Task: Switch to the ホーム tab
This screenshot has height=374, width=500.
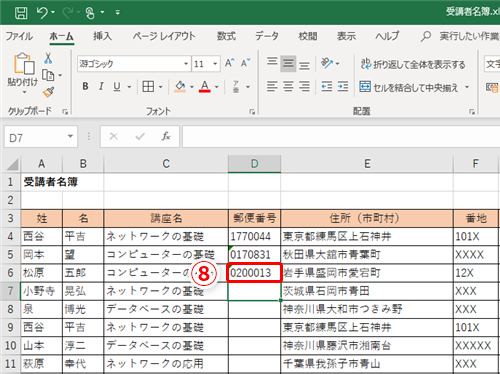Action: point(62,36)
